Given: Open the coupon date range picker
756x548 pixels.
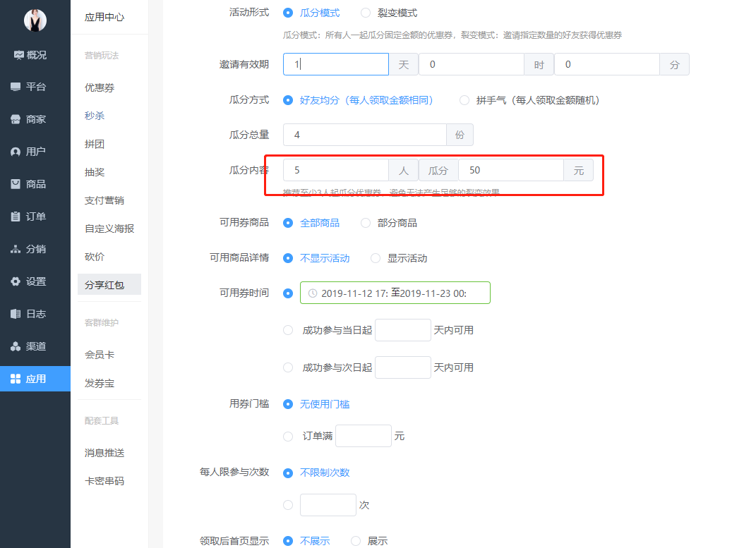Looking at the screenshot, I should click(x=395, y=293).
